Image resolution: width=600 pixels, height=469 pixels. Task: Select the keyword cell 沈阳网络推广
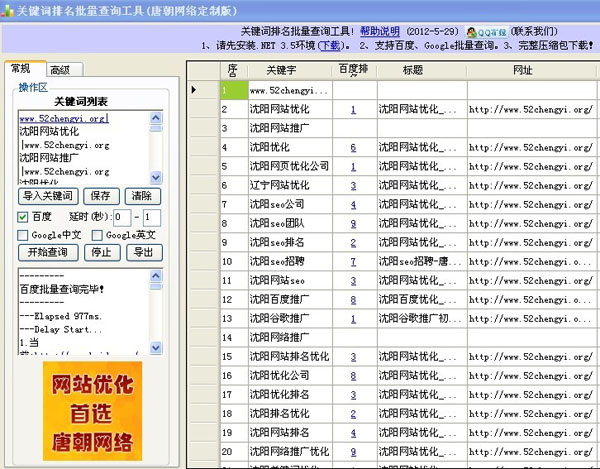[290, 337]
